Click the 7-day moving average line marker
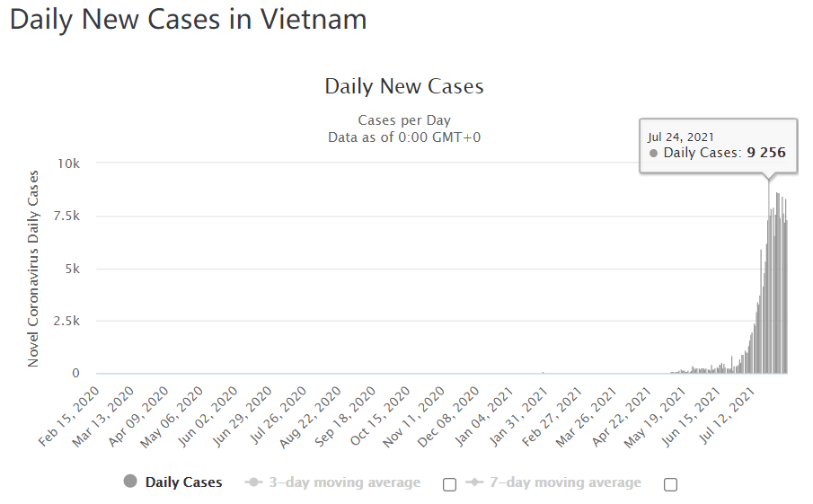 (474, 482)
